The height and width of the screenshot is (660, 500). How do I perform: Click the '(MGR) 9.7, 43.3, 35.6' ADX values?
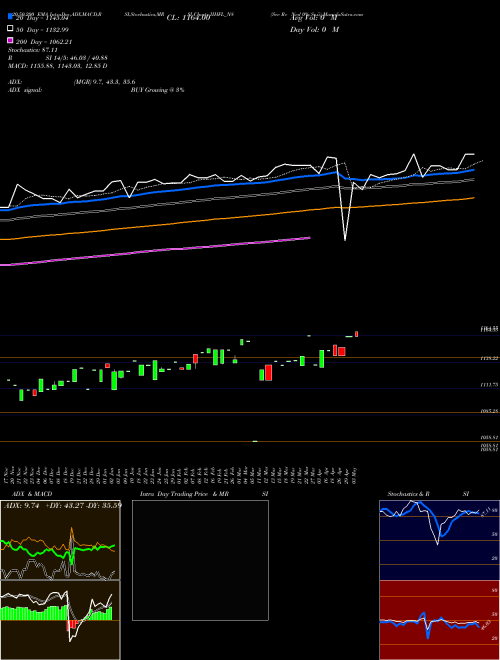[104, 82]
